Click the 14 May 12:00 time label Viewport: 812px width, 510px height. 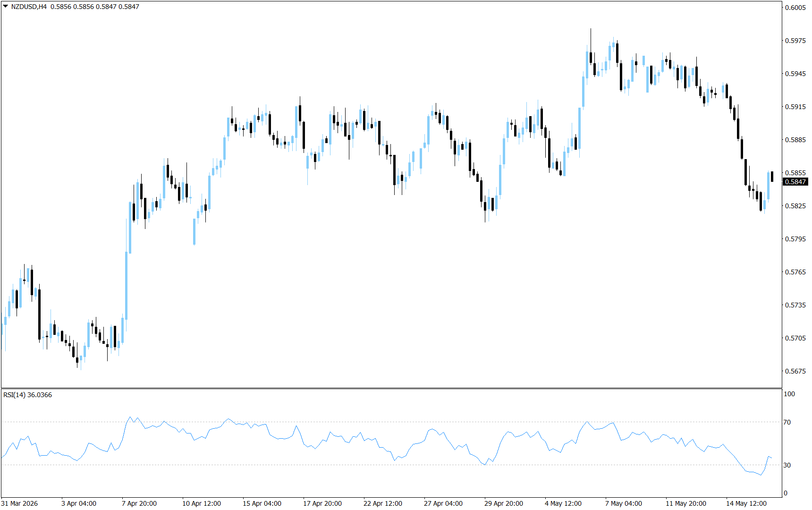[x=746, y=503]
